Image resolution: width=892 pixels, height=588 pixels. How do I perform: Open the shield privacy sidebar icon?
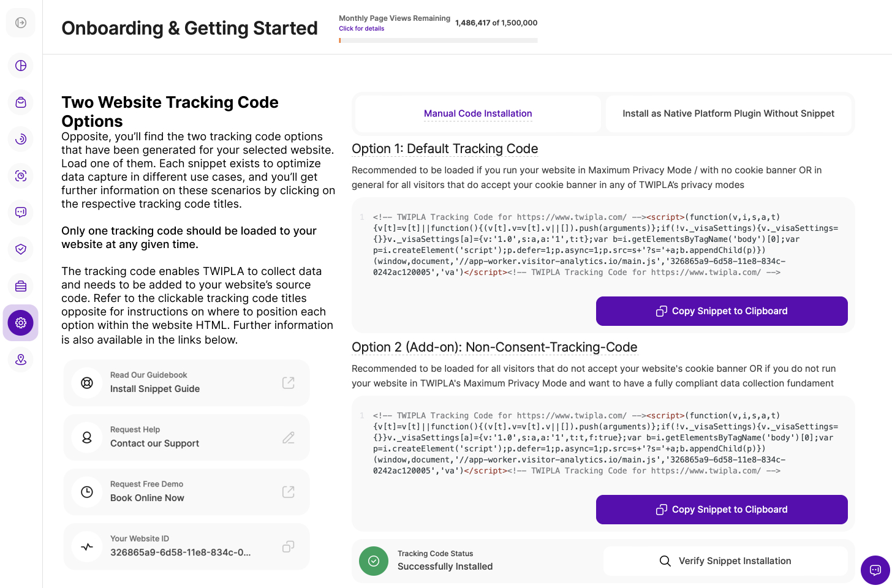click(x=21, y=249)
